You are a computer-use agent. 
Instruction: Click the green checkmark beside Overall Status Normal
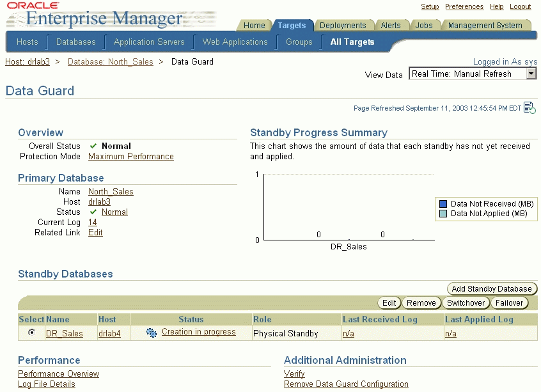click(93, 146)
